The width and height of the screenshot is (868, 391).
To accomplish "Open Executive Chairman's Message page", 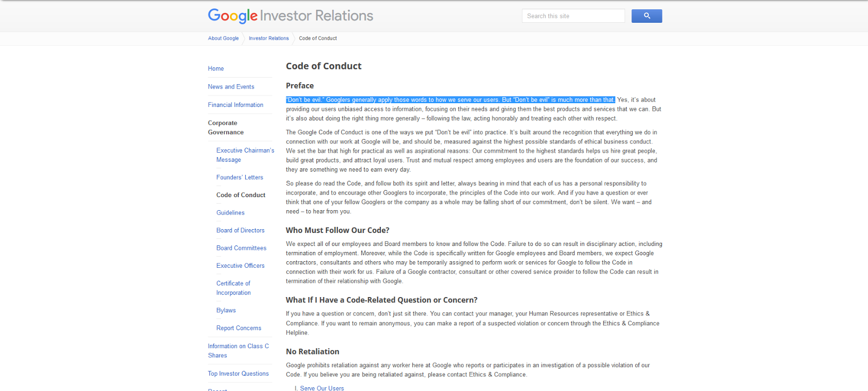I will tap(245, 155).
